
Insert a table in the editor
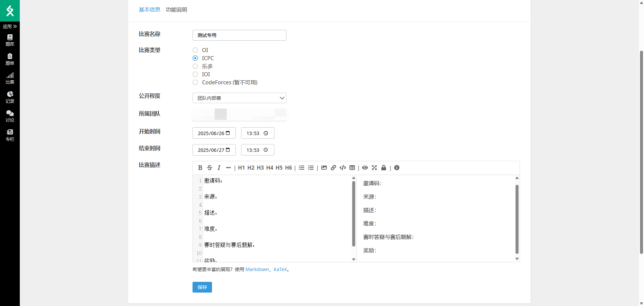coord(352,168)
